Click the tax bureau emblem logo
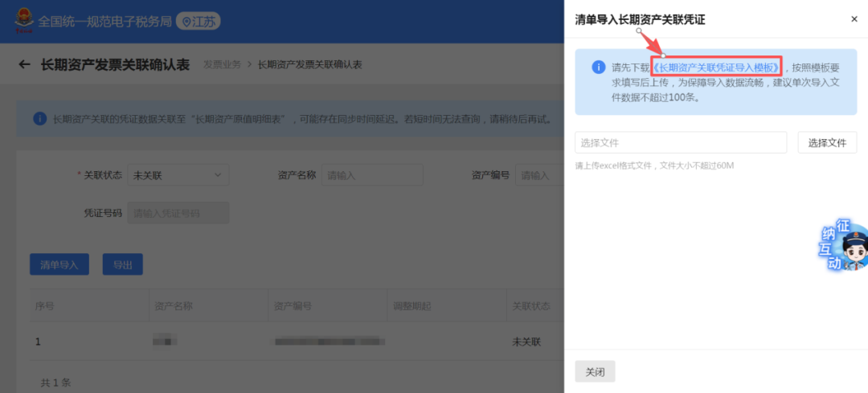 click(23, 22)
